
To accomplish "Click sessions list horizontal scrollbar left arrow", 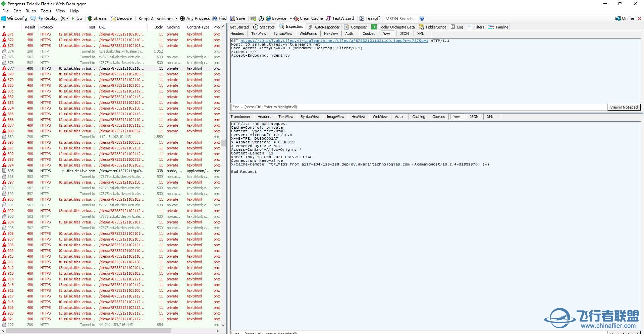I will click(x=3, y=331).
